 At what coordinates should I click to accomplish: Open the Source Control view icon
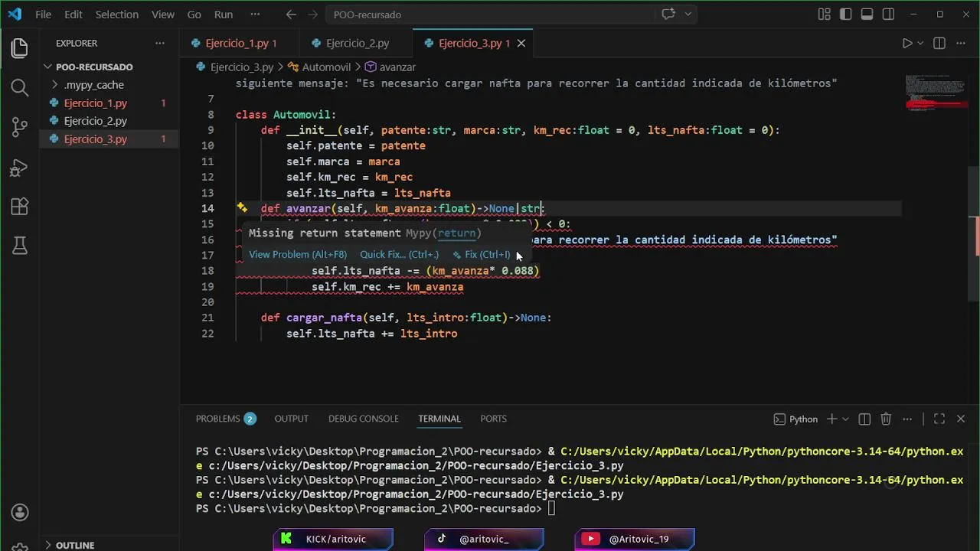20,127
